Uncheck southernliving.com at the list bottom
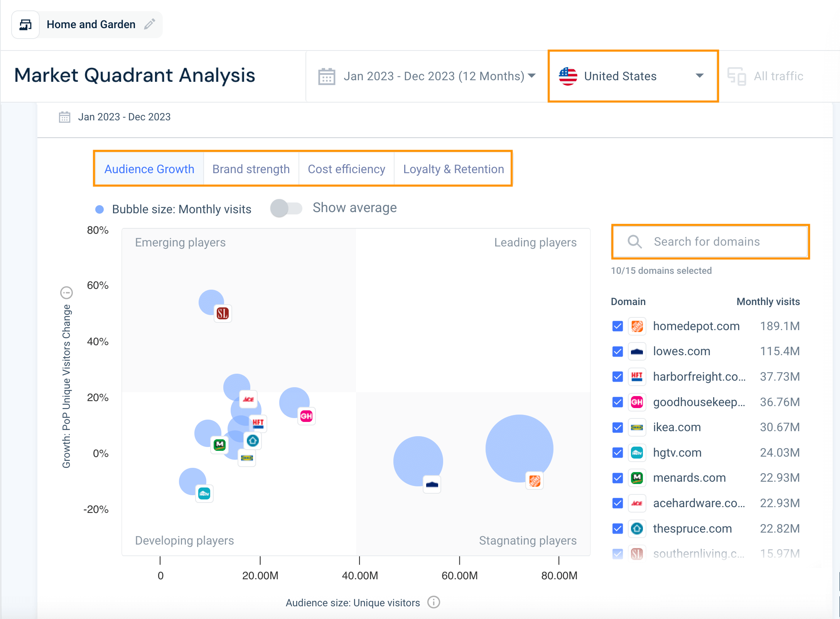Screen dimensions: 840x619 (x=617, y=553)
